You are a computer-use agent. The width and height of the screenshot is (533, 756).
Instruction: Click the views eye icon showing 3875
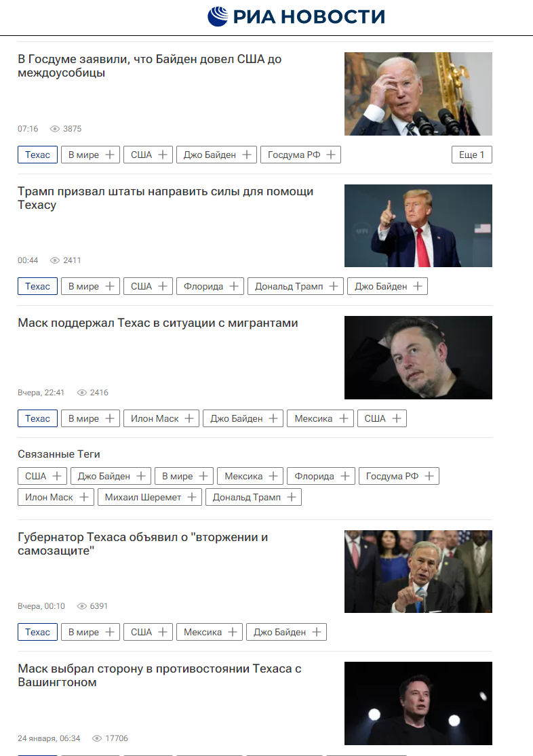(x=55, y=129)
